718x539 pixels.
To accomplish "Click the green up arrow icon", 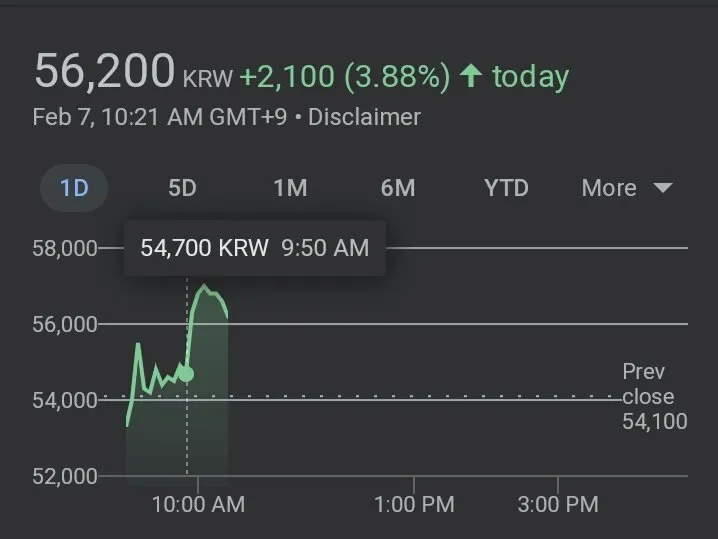I will coord(471,76).
